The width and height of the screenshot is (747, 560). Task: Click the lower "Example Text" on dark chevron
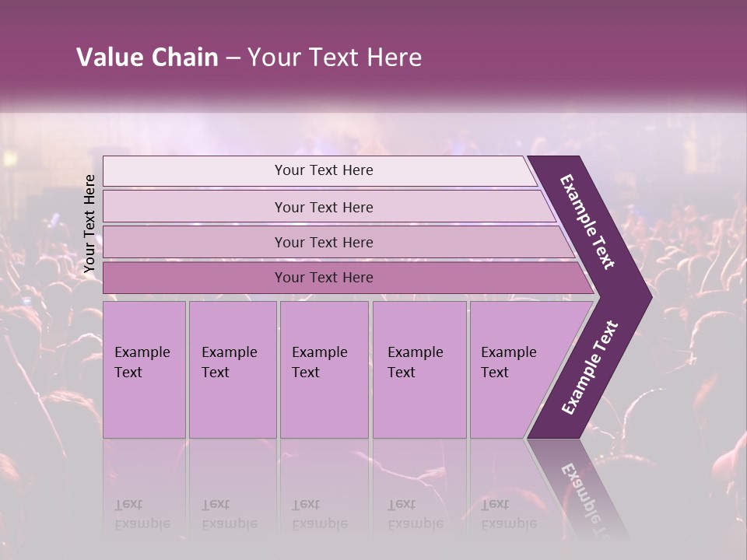(590, 367)
